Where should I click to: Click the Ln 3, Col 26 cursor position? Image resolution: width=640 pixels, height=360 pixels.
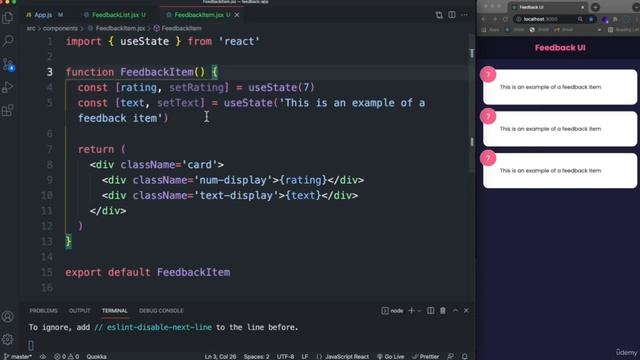click(220, 356)
